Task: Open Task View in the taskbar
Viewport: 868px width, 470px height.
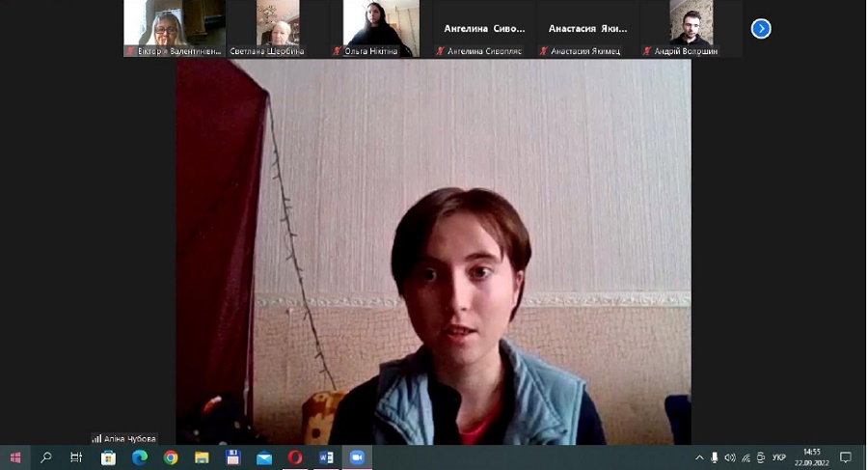Action: pos(76,457)
